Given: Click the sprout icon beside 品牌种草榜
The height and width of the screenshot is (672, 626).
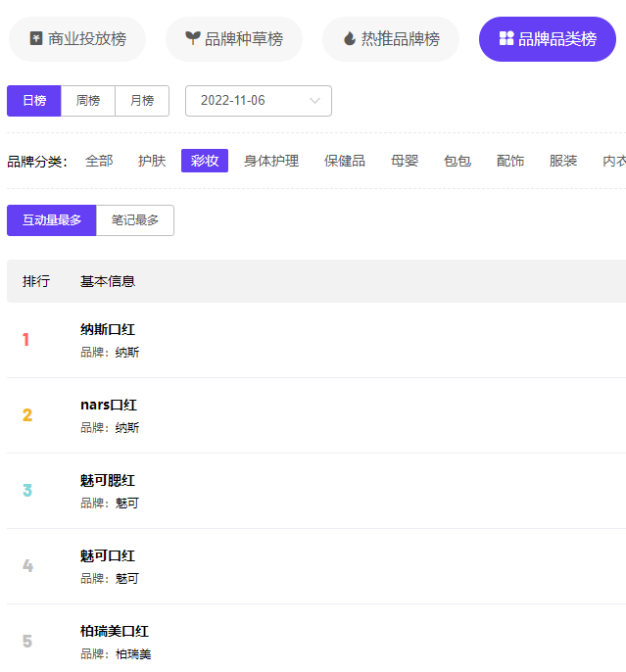Looking at the screenshot, I should tap(192, 38).
